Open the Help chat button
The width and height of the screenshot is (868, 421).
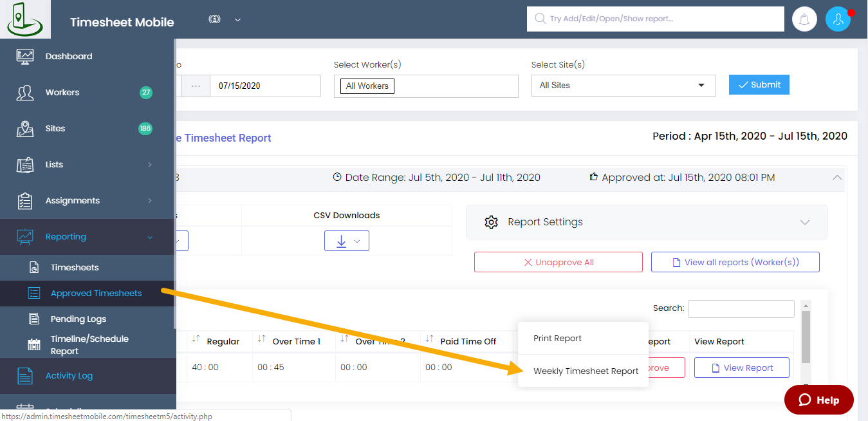(x=819, y=400)
